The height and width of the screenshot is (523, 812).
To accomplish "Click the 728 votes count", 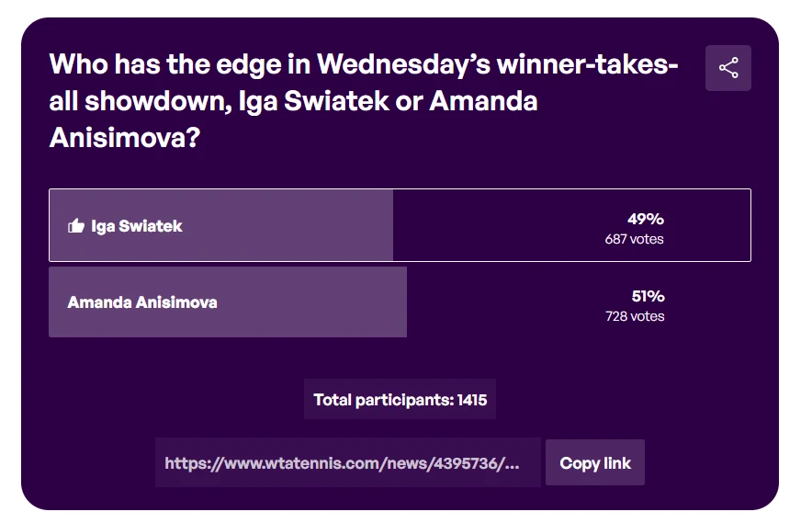I will point(635,316).
